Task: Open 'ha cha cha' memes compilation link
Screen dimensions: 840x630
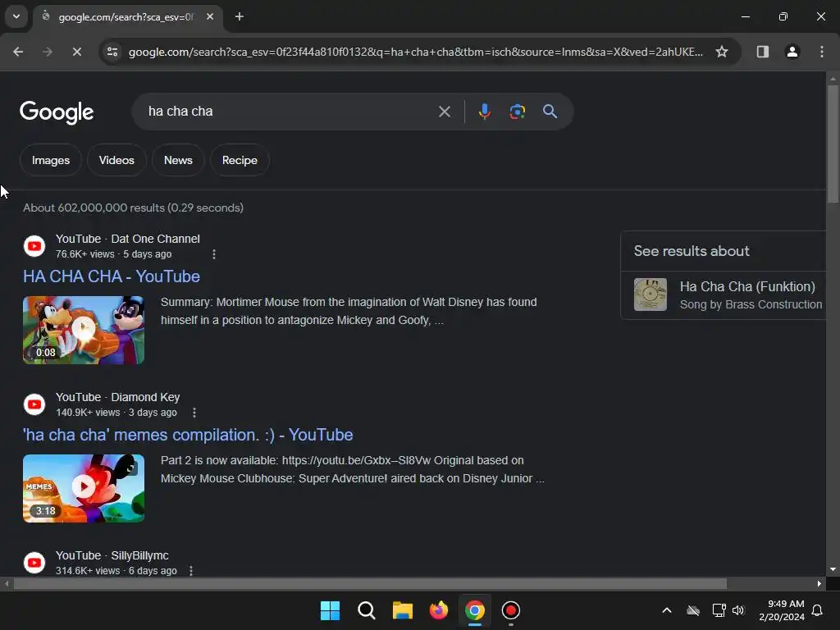Action: tap(188, 435)
